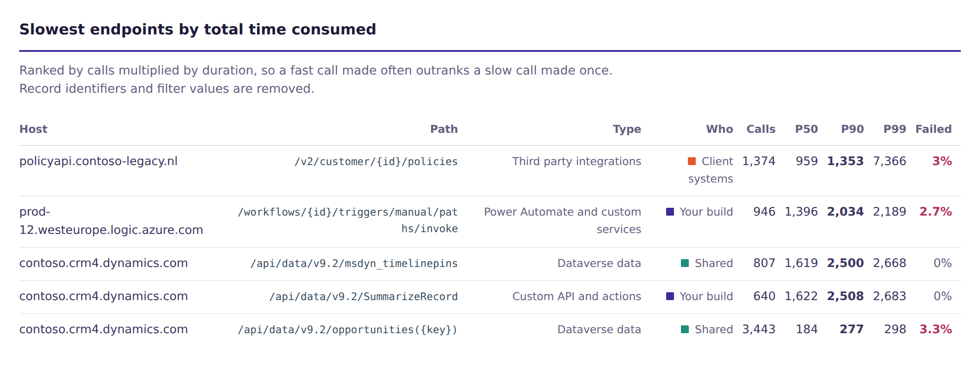Click the purple square beside Your build in the logic.azure.com row
The image size is (980, 365).
(670, 212)
